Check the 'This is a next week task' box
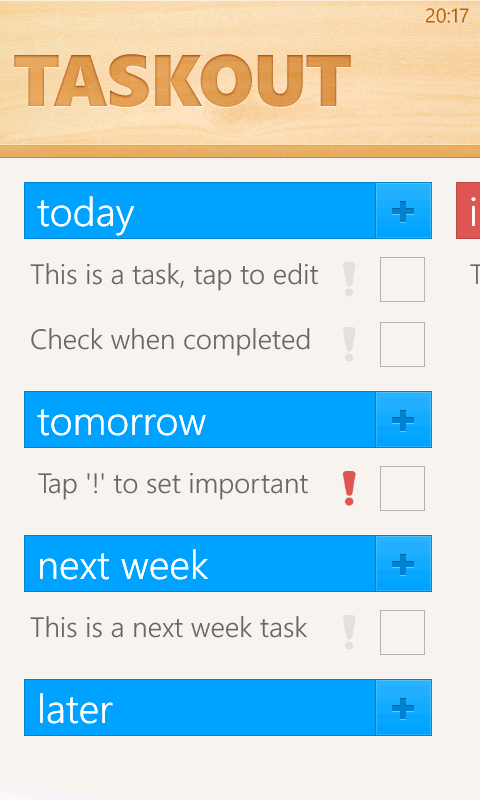This screenshot has width=480, height=800. coord(402,632)
